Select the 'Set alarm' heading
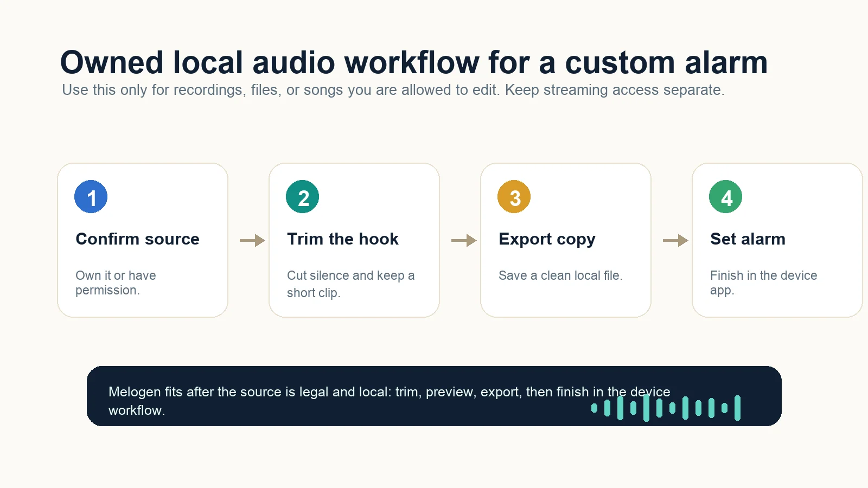The height and width of the screenshot is (488, 868). (748, 239)
